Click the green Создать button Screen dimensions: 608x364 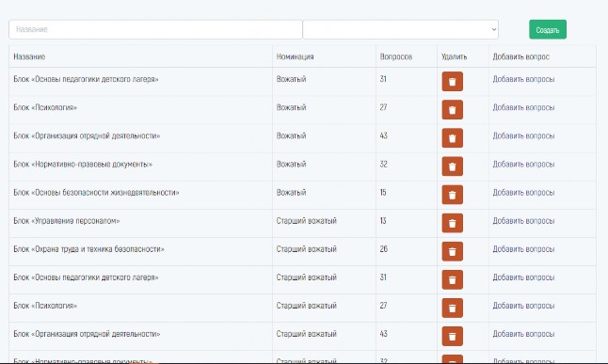(548, 29)
